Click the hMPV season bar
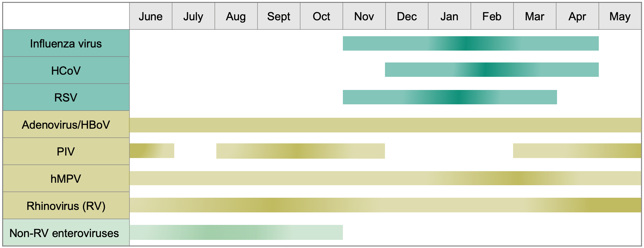Image resolution: width=644 pixels, height=248 pixels. 385,178
